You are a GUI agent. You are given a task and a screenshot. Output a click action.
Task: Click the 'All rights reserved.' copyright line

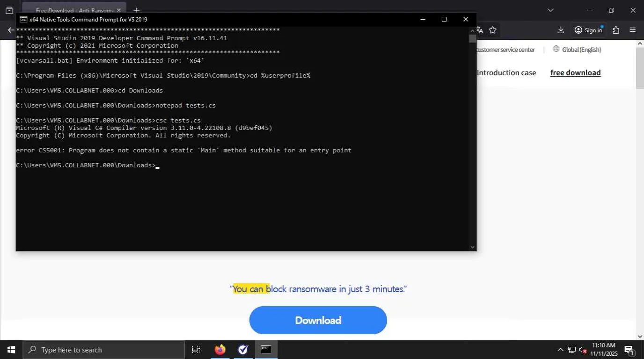[x=123, y=135]
